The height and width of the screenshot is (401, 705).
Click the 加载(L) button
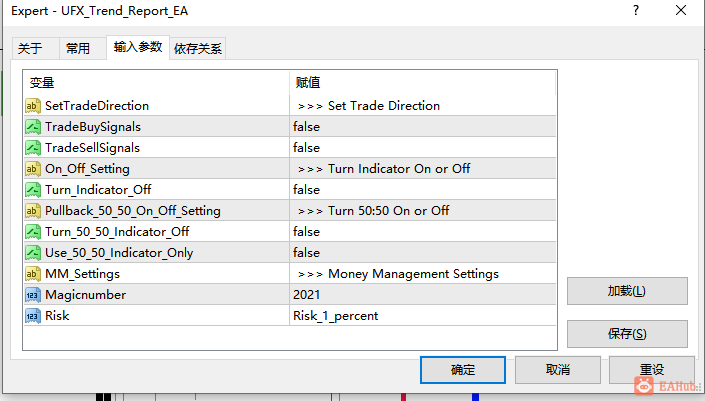[627, 291]
